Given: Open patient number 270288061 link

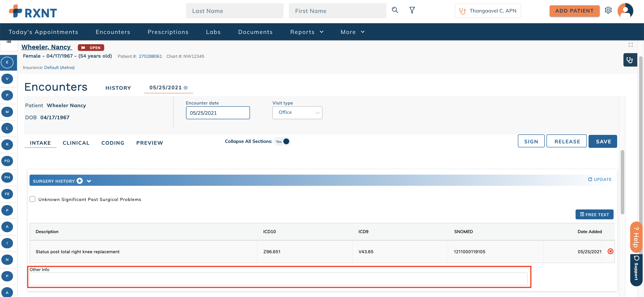Looking at the screenshot, I should click(x=150, y=56).
